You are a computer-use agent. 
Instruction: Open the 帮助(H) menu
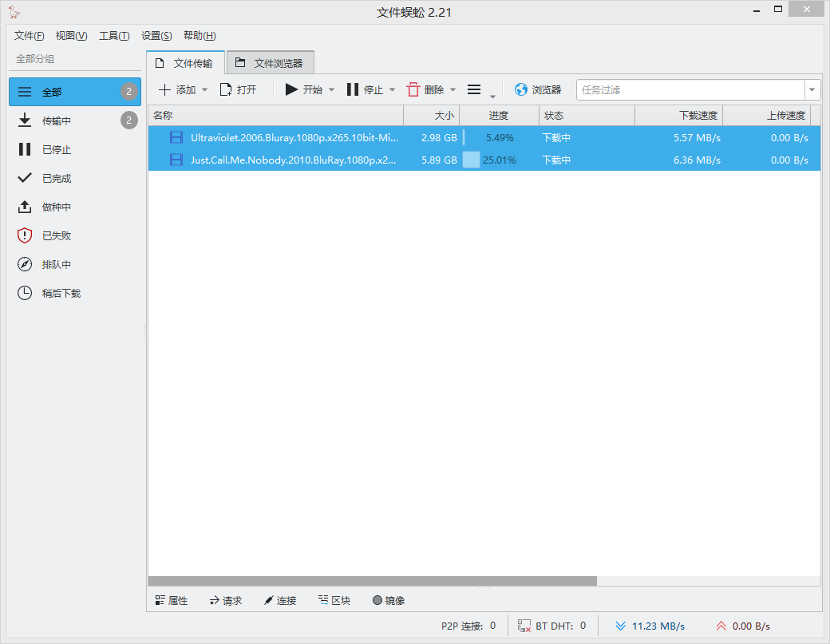click(200, 35)
